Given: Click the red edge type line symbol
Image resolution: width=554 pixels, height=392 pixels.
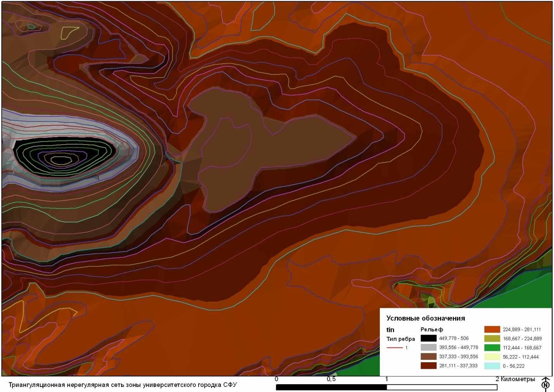Looking at the screenshot, I should tap(395, 348).
